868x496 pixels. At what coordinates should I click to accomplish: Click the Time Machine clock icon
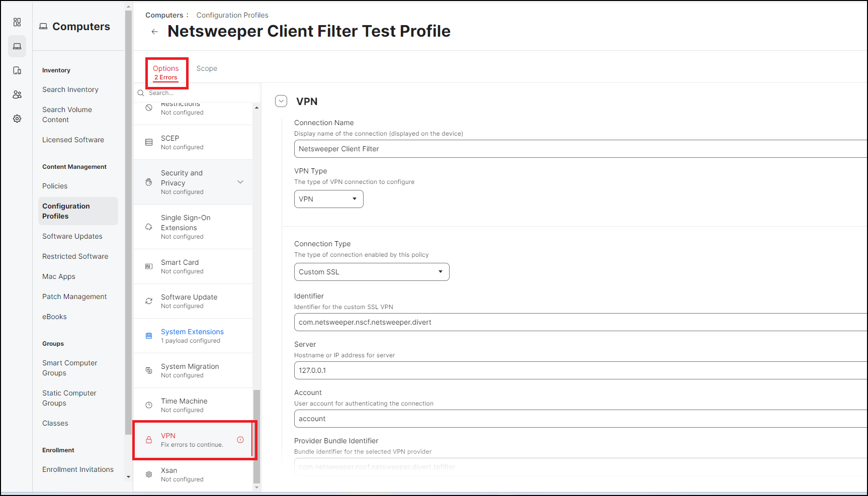coord(149,405)
